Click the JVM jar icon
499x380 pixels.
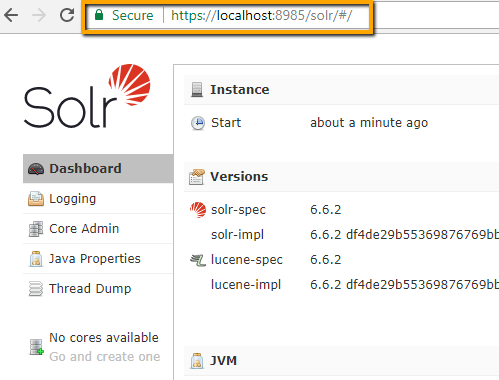[x=197, y=361]
